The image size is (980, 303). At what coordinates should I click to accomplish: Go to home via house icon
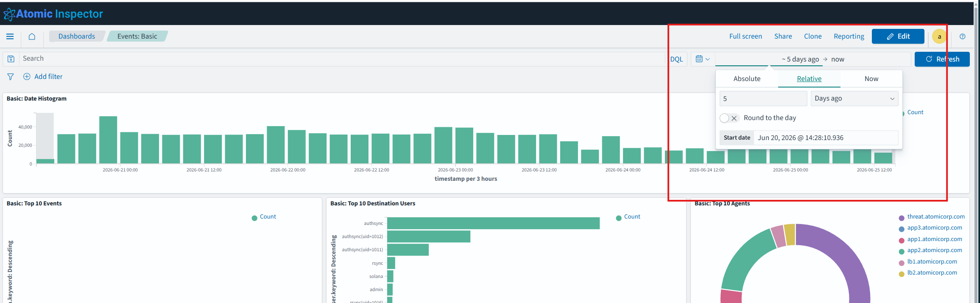click(32, 36)
